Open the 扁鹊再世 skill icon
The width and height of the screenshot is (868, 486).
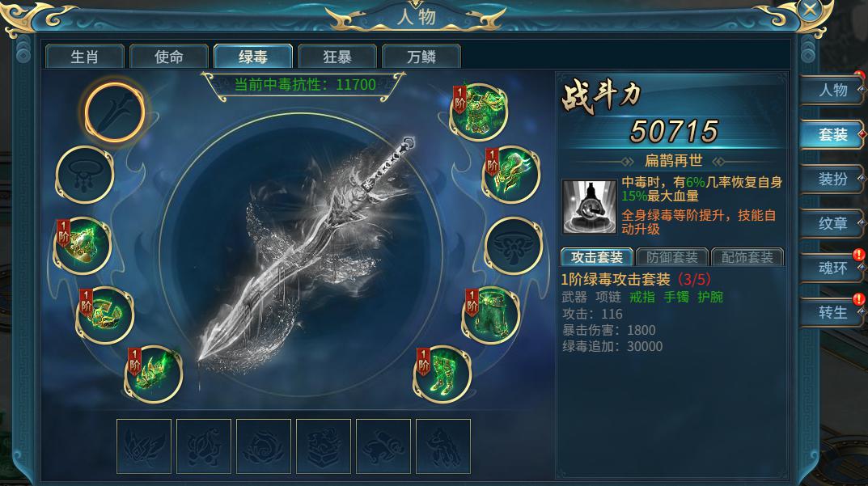click(589, 206)
